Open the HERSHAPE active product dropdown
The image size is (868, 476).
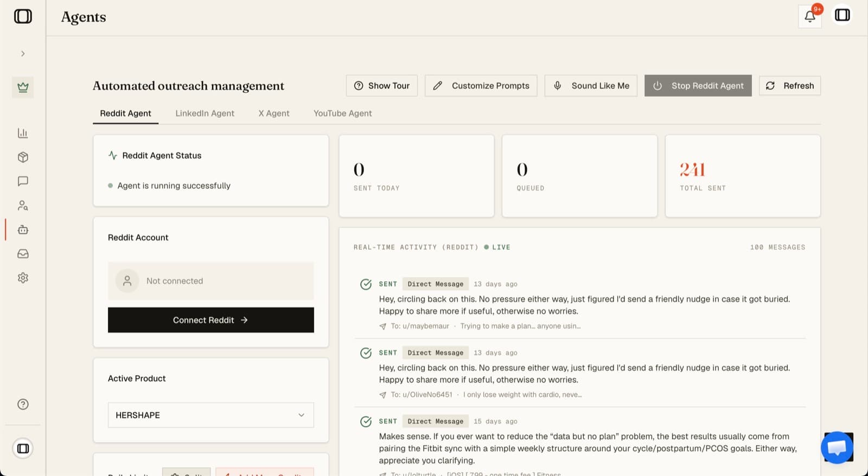(x=211, y=415)
